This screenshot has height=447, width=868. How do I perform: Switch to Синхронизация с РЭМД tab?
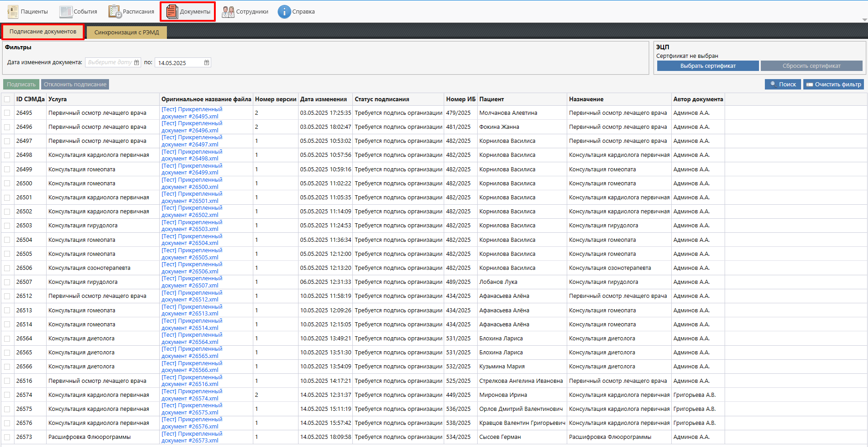pos(127,33)
